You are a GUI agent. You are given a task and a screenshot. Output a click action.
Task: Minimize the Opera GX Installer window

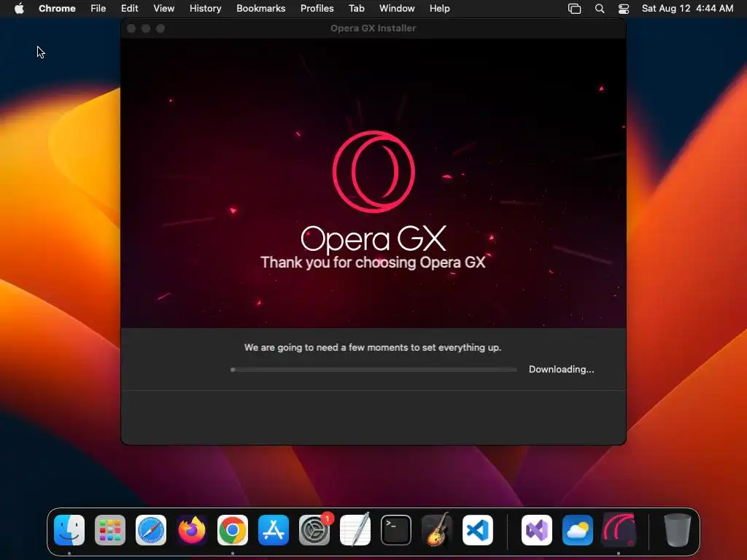pyautogui.click(x=146, y=28)
